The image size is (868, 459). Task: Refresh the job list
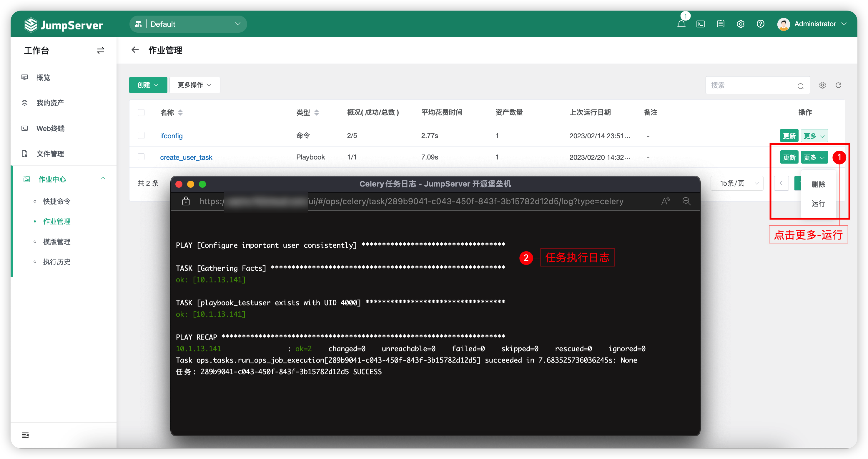(838, 85)
